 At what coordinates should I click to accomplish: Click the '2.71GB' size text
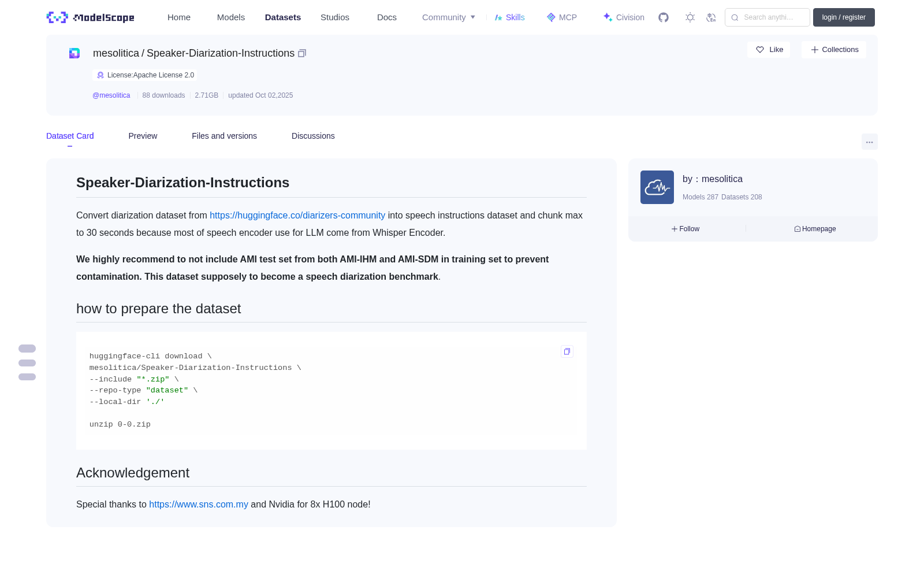point(207,95)
